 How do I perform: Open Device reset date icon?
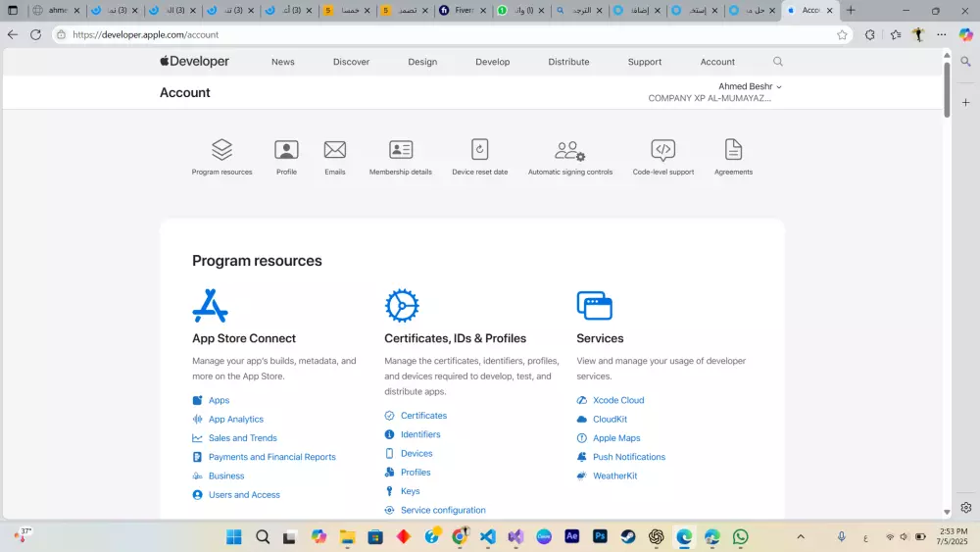point(480,149)
